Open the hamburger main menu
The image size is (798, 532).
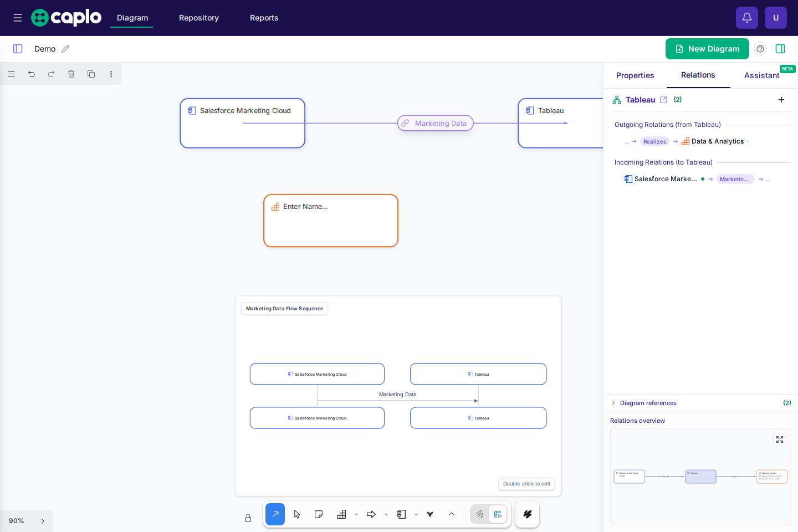[18, 18]
